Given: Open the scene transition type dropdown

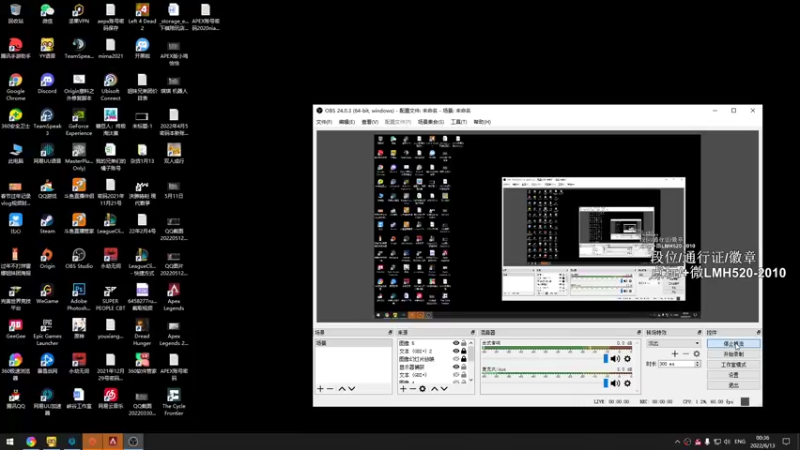Looking at the screenshot, I should pyautogui.click(x=673, y=343).
